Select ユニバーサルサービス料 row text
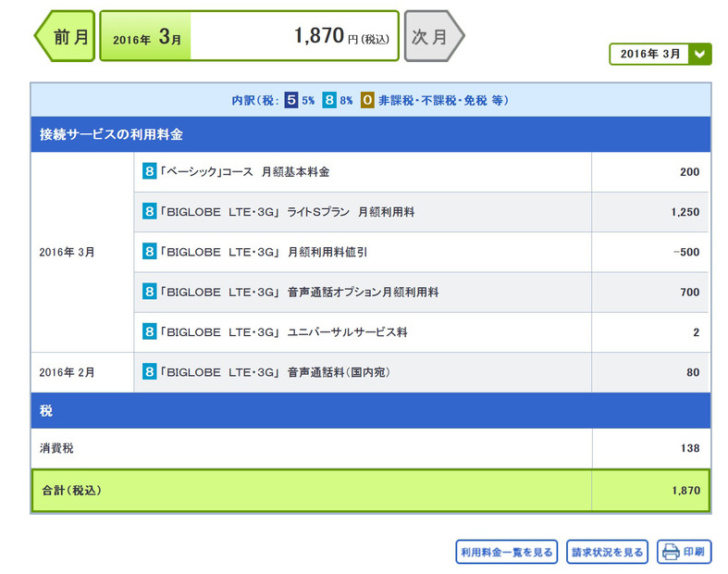728x574 pixels. [284, 332]
